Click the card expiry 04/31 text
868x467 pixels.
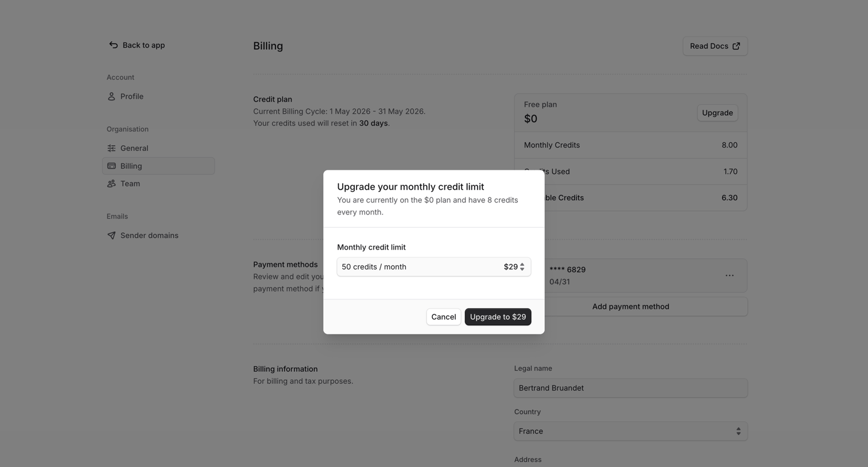point(559,282)
